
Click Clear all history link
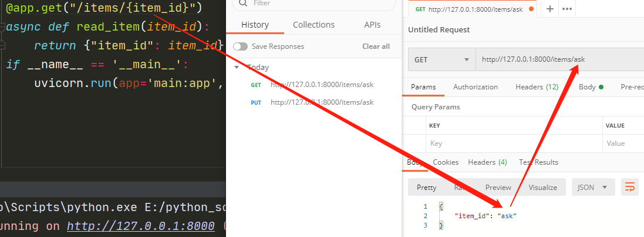tap(376, 46)
